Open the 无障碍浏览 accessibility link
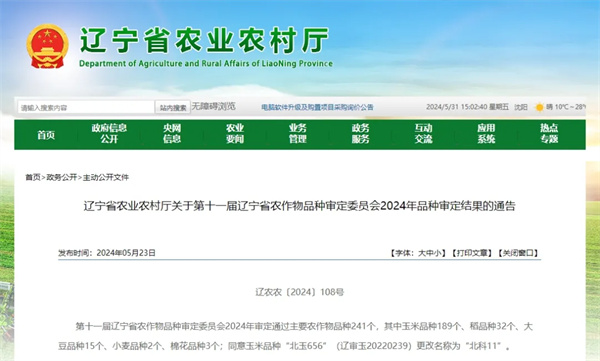600x361 pixels. point(214,106)
